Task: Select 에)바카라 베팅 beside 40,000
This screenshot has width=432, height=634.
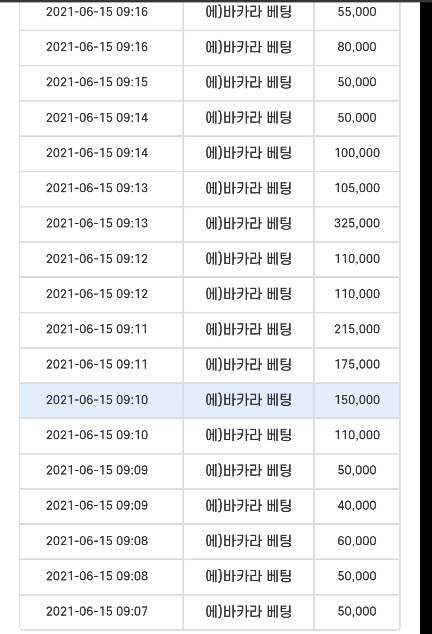Action: [x=248, y=506]
